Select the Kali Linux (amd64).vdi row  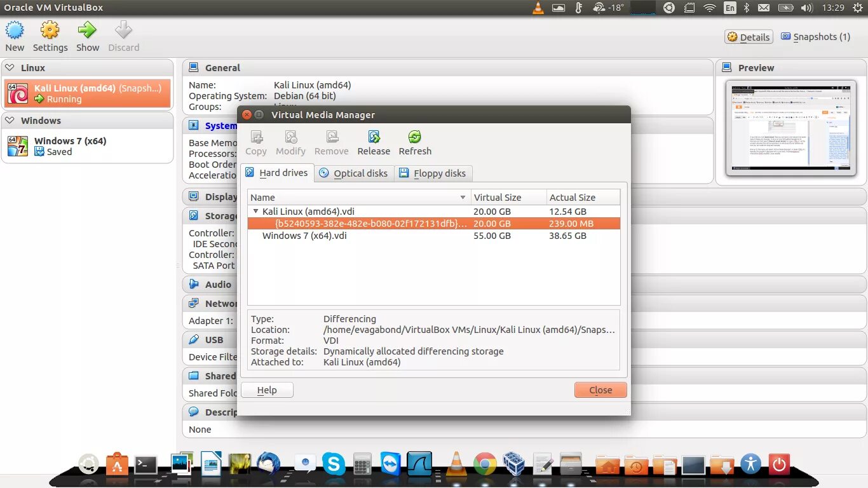pos(433,212)
